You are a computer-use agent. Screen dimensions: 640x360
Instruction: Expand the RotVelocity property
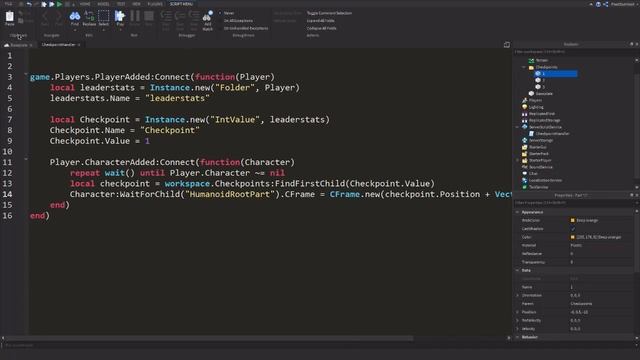tap(518, 320)
